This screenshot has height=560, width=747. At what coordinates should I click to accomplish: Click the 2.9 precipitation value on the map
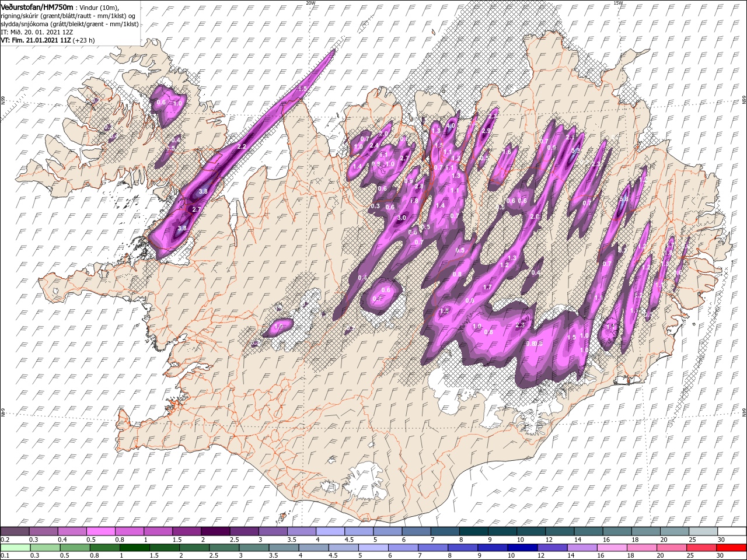coord(486,131)
